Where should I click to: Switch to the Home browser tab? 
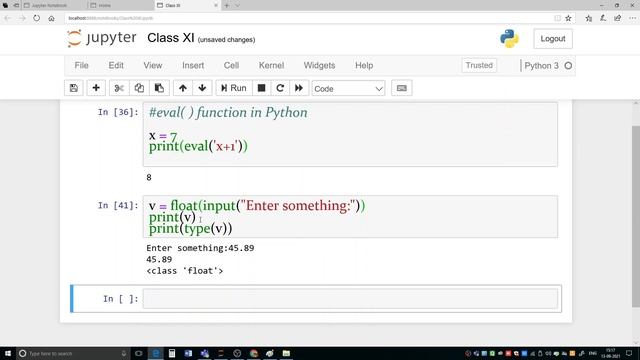pyautogui.click(x=121, y=5)
